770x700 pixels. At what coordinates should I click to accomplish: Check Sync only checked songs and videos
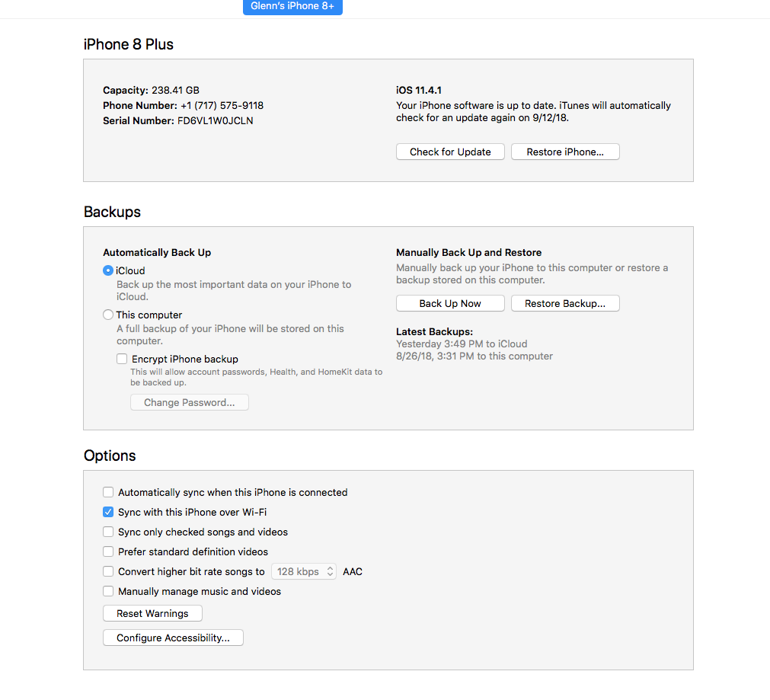[x=108, y=532]
